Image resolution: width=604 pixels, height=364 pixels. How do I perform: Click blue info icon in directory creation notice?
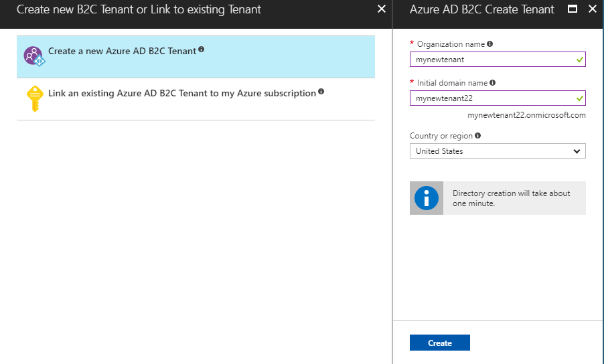pyautogui.click(x=427, y=198)
